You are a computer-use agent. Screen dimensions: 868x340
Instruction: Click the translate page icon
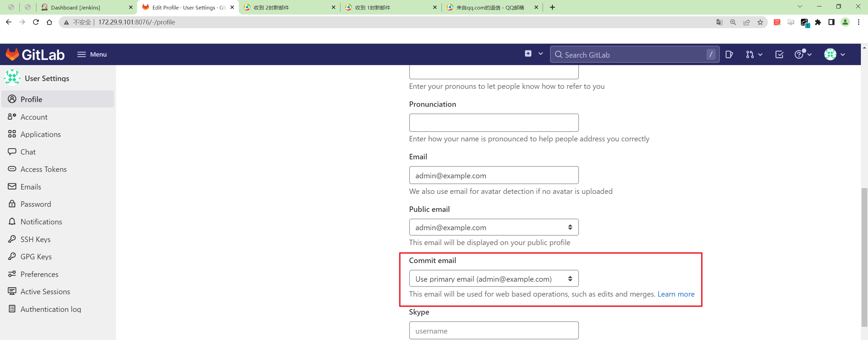719,22
